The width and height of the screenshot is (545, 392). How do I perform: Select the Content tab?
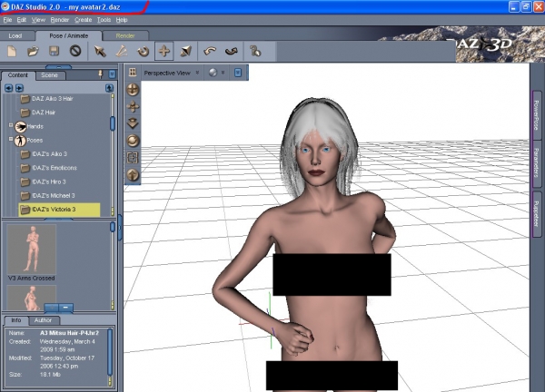pos(18,75)
